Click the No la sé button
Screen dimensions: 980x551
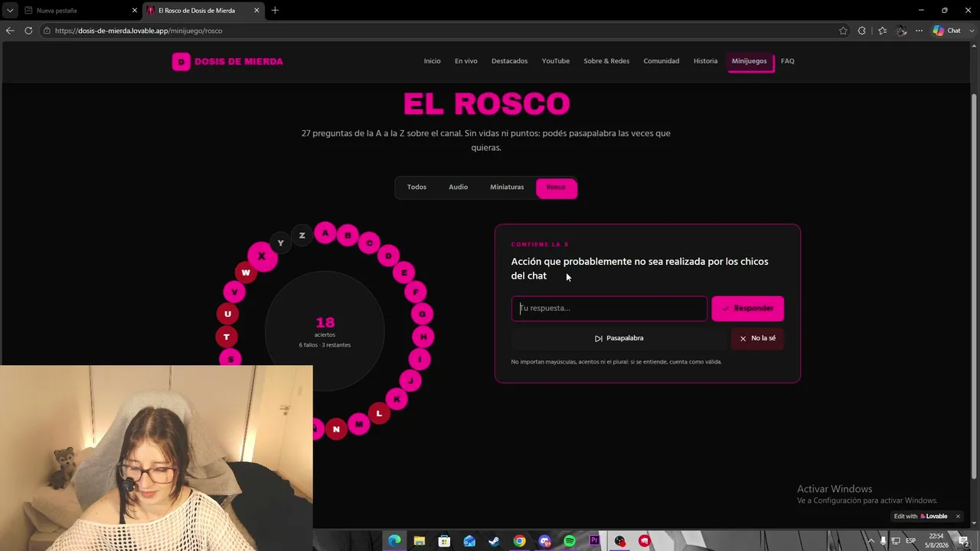pyautogui.click(x=757, y=338)
